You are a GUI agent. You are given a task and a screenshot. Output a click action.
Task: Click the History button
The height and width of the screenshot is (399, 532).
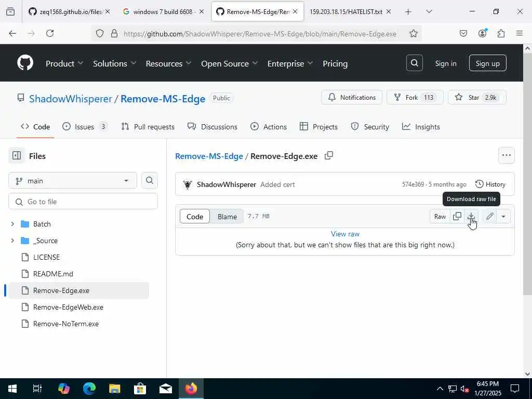coord(490,184)
